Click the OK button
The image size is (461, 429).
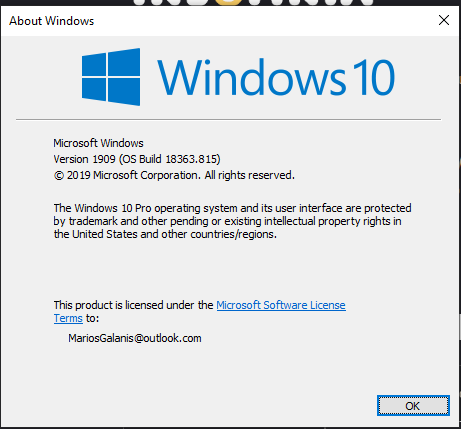[413, 405]
